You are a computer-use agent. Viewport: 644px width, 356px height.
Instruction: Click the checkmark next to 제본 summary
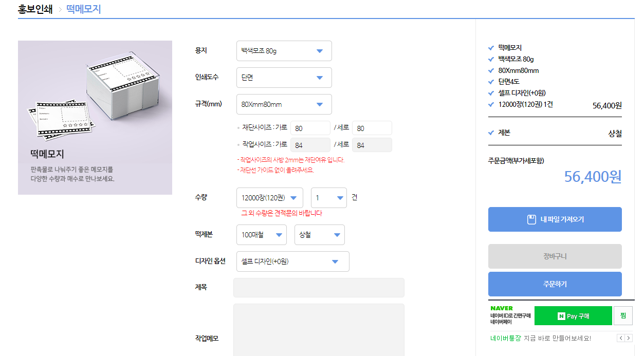491,133
